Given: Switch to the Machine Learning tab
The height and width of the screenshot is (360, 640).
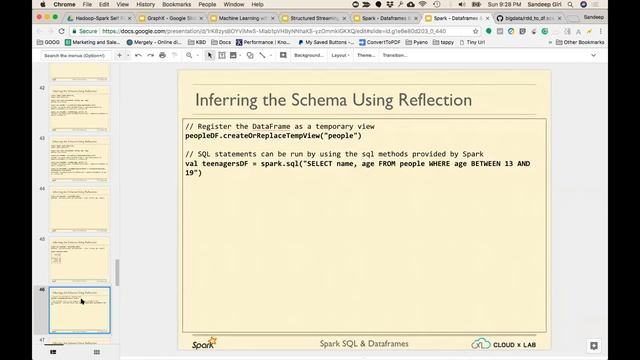Looking at the screenshot, I should coord(242,18).
